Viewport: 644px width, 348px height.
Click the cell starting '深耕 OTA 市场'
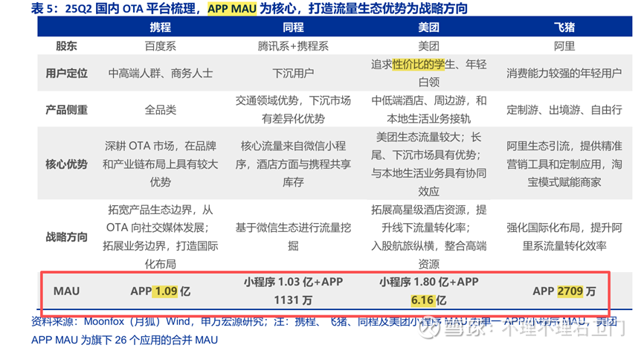[160, 164]
